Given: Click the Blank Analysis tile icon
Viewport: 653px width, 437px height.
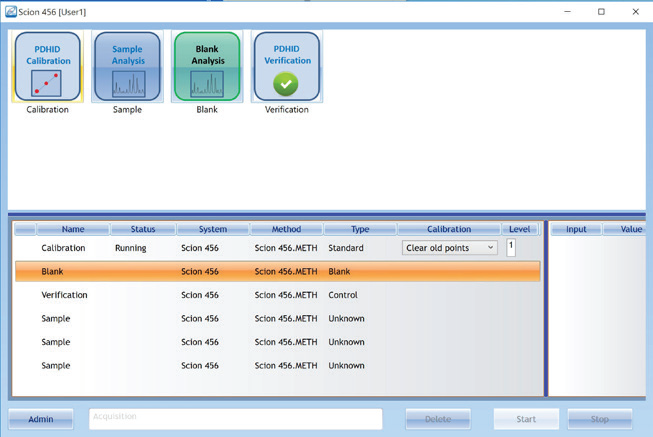Looking at the screenshot, I should click(x=207, y=66).
